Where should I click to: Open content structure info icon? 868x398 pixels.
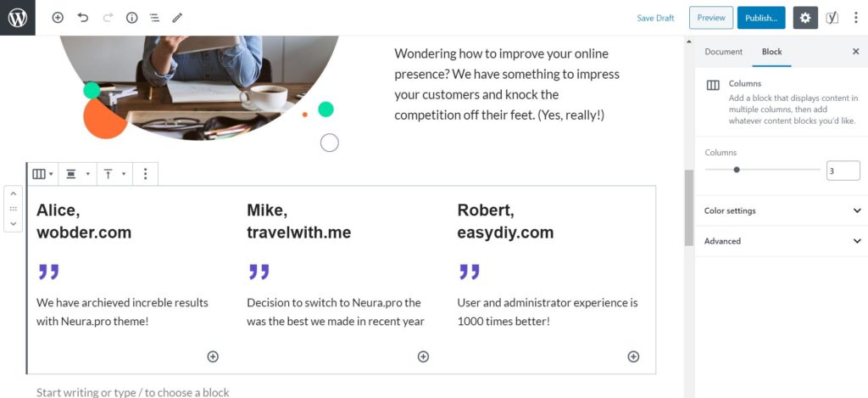coord(131,18)
